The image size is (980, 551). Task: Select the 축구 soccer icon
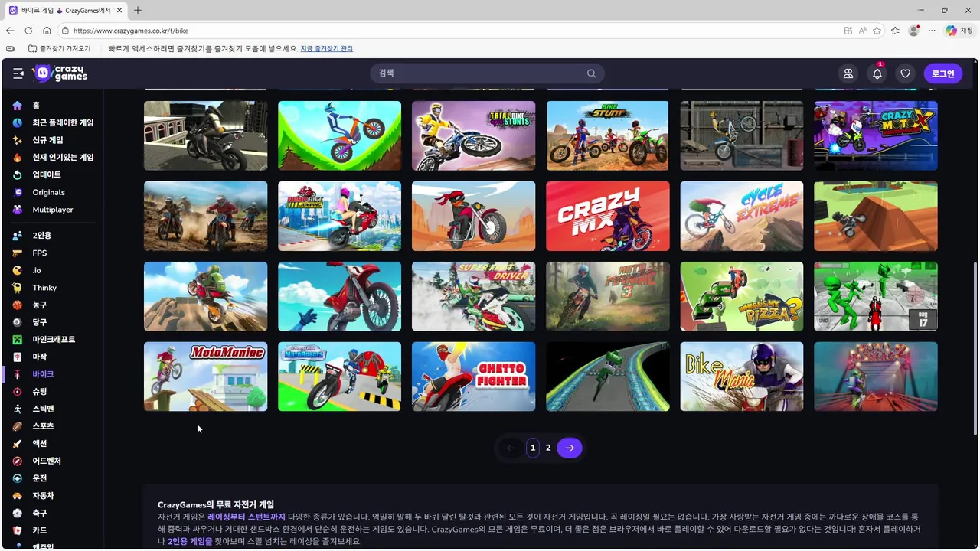18,513
